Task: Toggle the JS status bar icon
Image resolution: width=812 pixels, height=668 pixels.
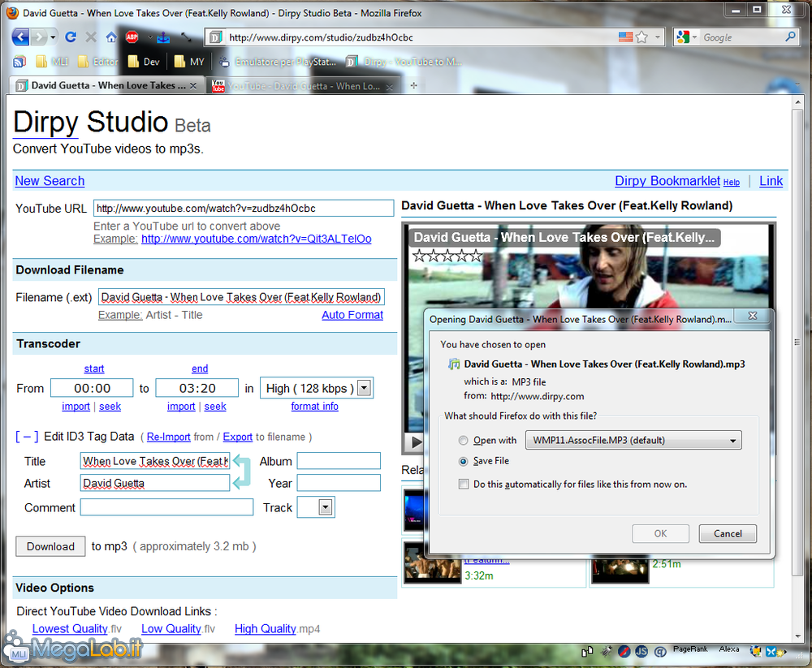Action: click(x=641, y=652)
